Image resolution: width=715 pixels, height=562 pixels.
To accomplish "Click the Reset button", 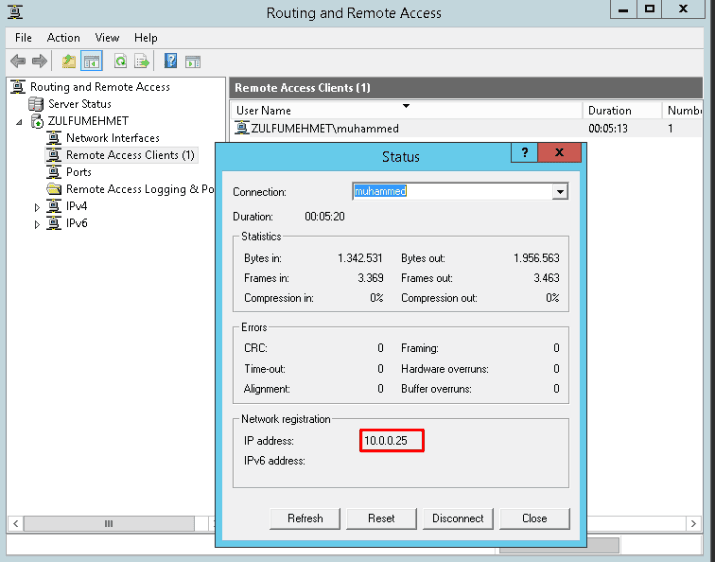I will [x=382, y=519].
